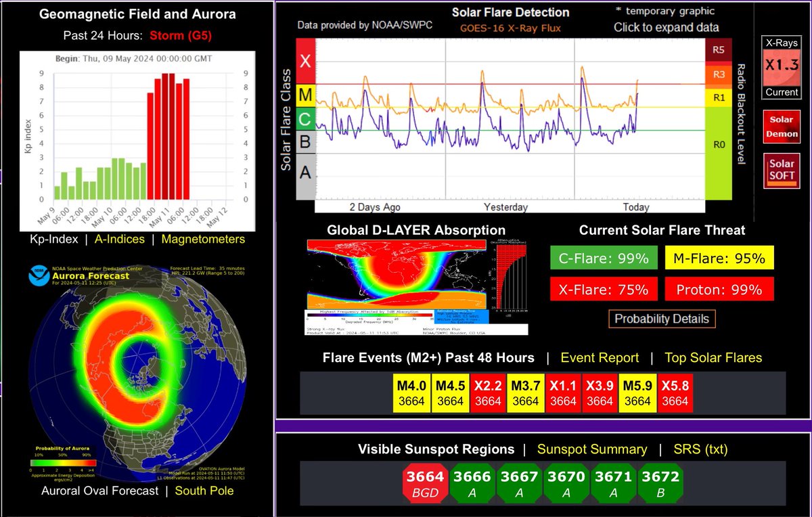Select the M5.9 flare event tile
Viewport: 812px width, 517px height.
tap(637, 393)
